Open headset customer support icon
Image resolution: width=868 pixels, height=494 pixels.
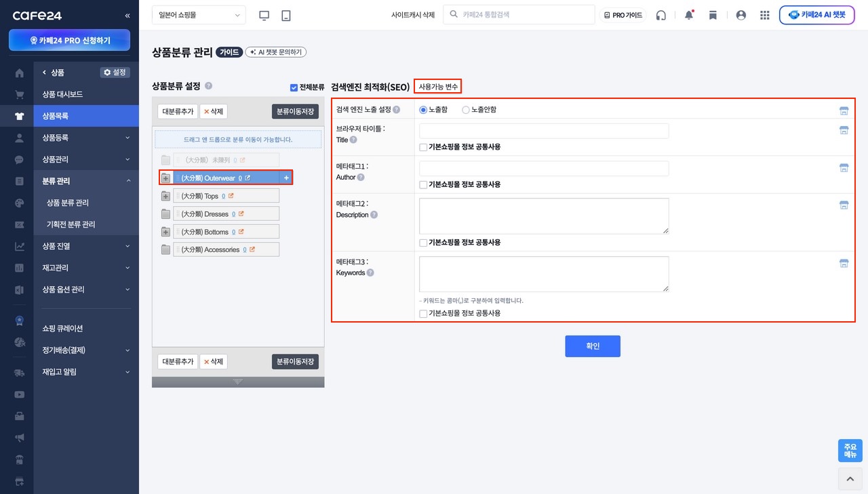[661, 15]
